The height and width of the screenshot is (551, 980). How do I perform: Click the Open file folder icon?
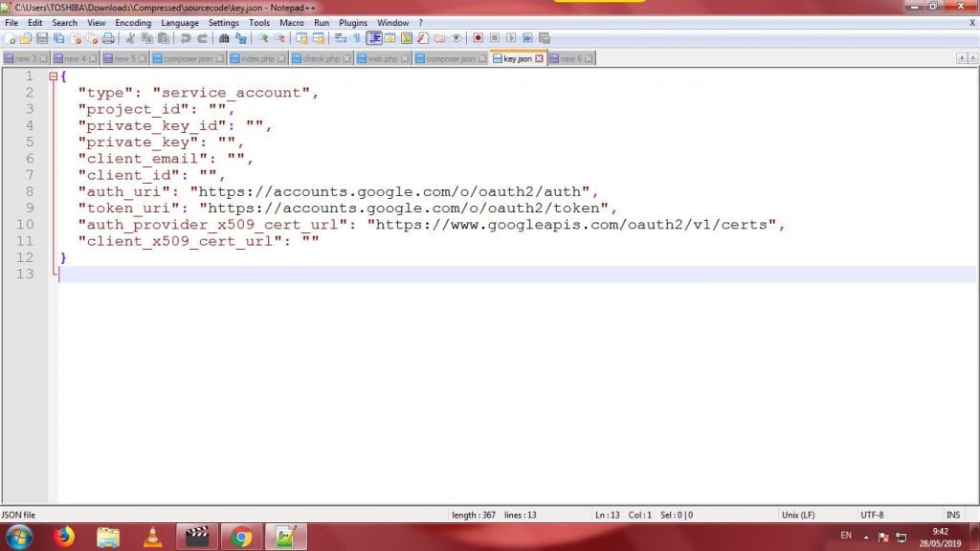[26, 38]
